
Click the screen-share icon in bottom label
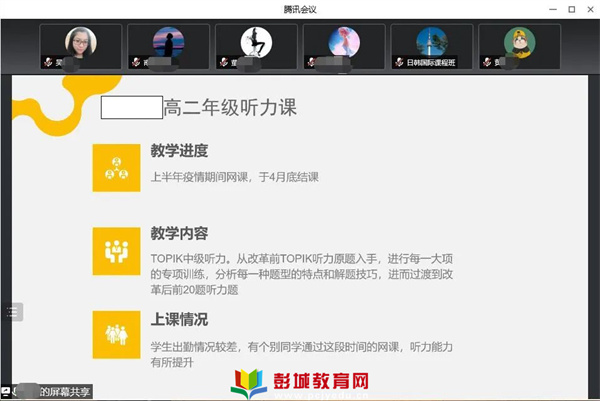click(6, 391)
